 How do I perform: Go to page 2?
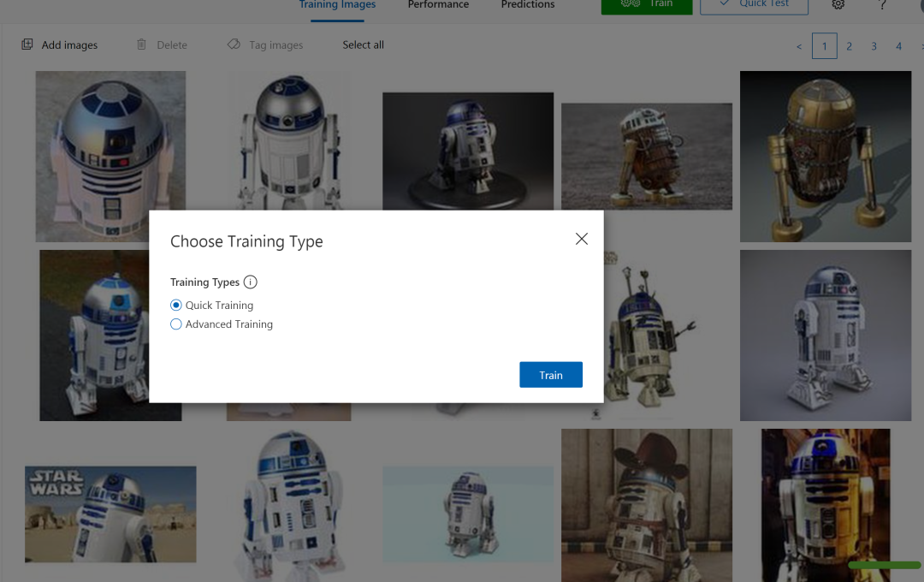tap(850, 46)
